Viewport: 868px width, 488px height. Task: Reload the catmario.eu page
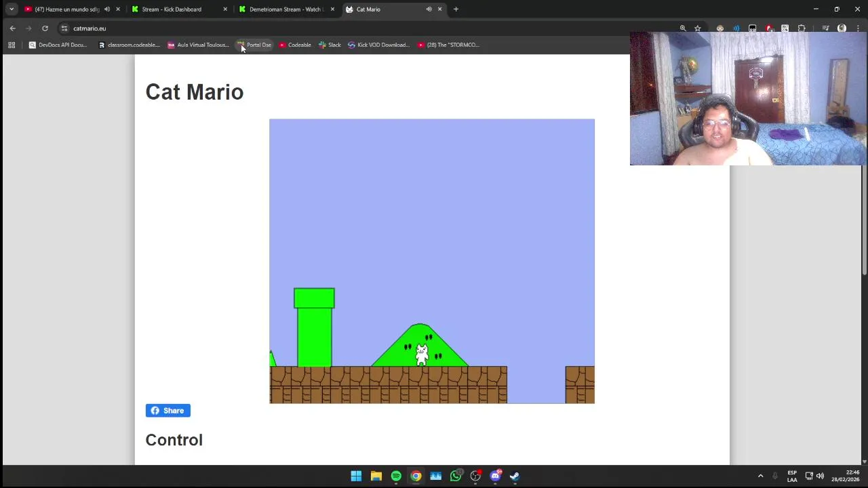point(45,28)
